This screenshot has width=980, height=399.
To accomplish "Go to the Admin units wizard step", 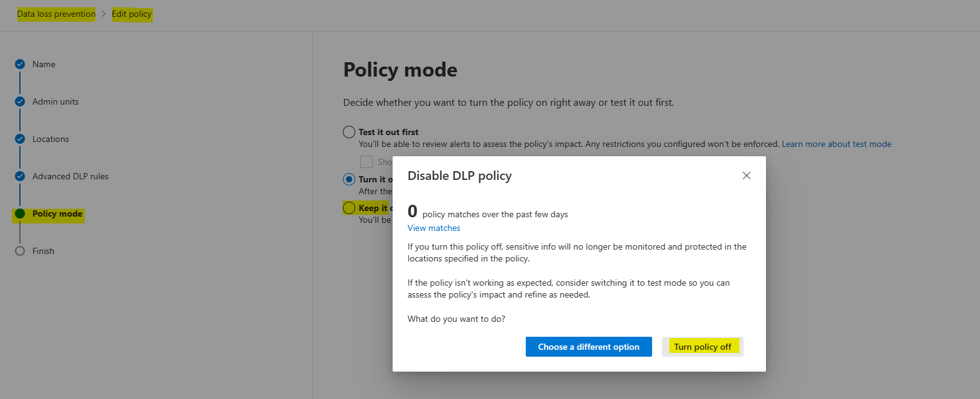I will [55, 101].
